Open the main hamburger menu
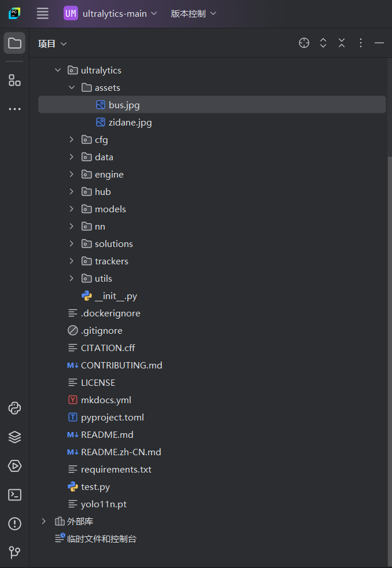Screen dimensions: 392x568 42,14
